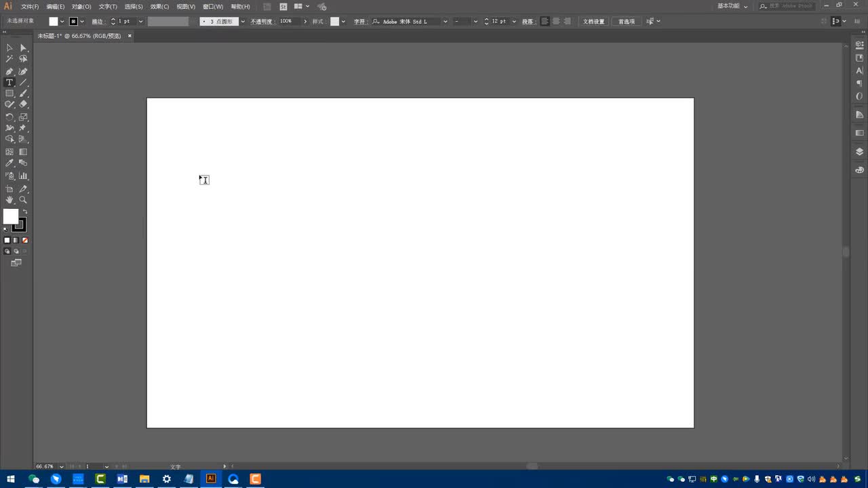868x488 pixels.
Task: Click the white Fill color box
Action: click(x=10, y=216)
